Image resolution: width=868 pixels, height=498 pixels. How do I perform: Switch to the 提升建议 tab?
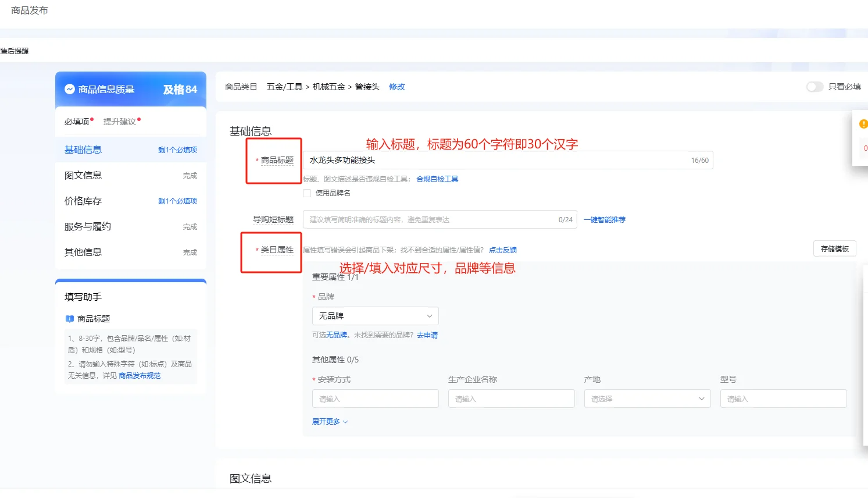click(120, 122)
